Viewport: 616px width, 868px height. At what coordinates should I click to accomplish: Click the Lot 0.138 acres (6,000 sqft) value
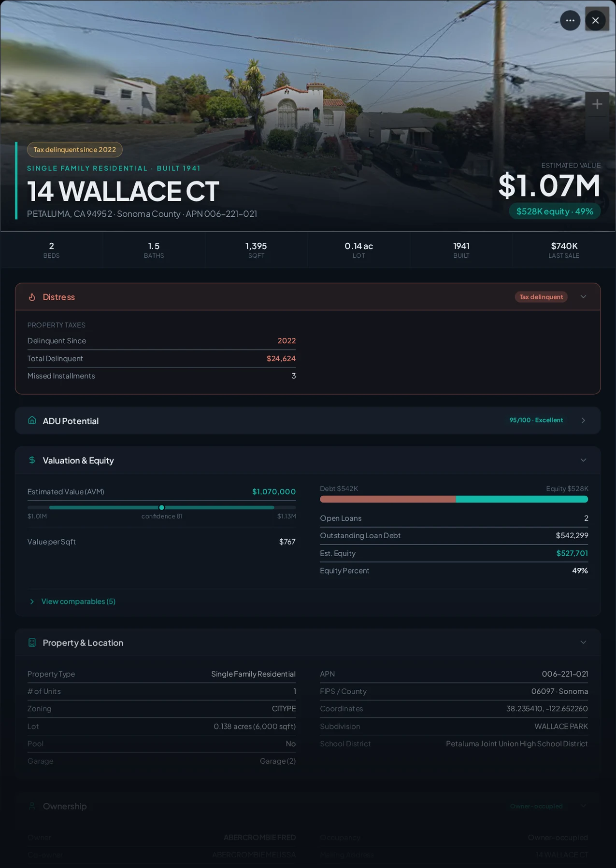tap(255, 727)
